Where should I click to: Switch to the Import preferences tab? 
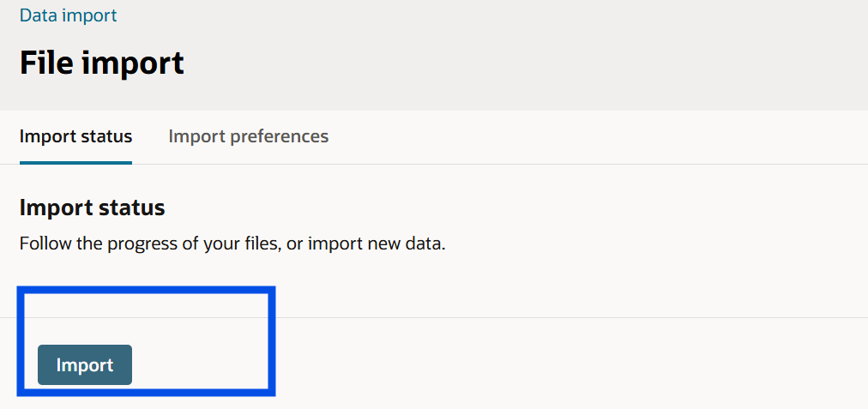[x=249, y=136]
